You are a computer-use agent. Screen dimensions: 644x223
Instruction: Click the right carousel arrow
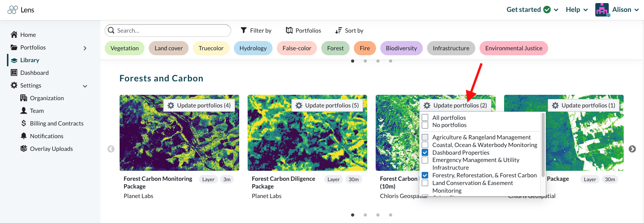click(x=632, y=149)
